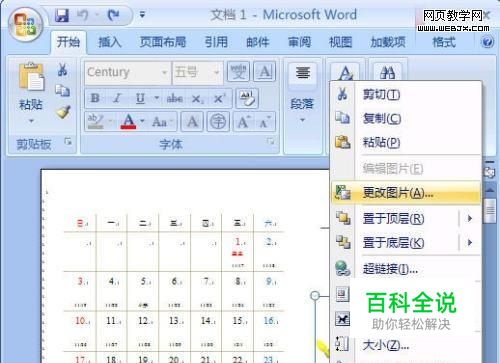The image size is (500, 363).
Task: Open the Office button menu
Action: pyautogui.click(x=26, y=24)
